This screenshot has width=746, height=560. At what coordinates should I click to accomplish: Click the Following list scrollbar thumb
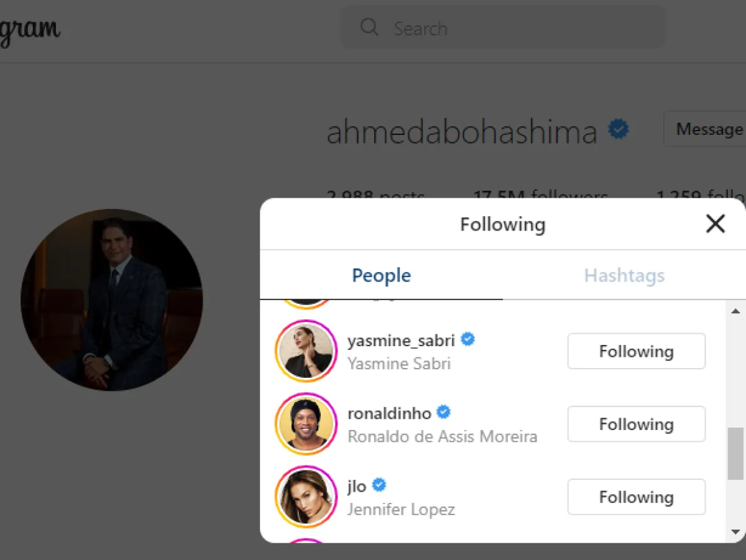735,454
